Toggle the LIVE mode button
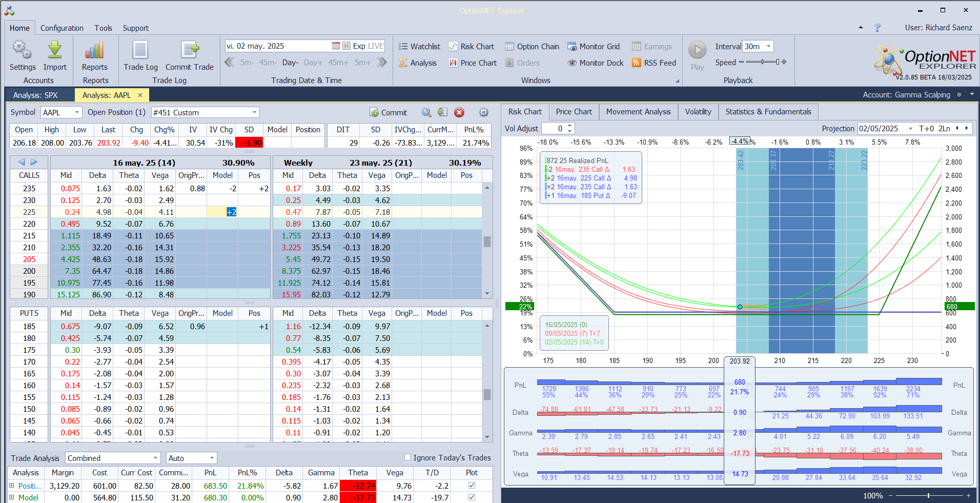Viewport: 980px width, 503px height. pos(376,46)
